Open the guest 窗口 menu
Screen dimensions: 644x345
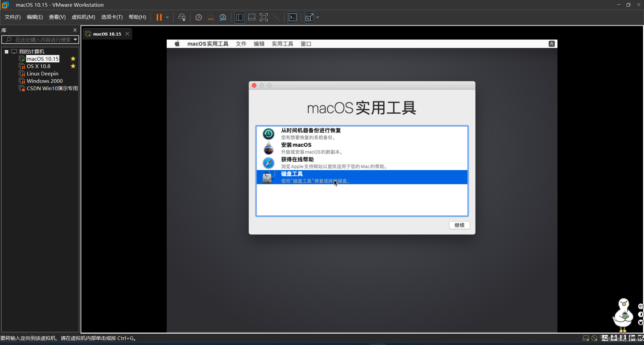(306, 44)
